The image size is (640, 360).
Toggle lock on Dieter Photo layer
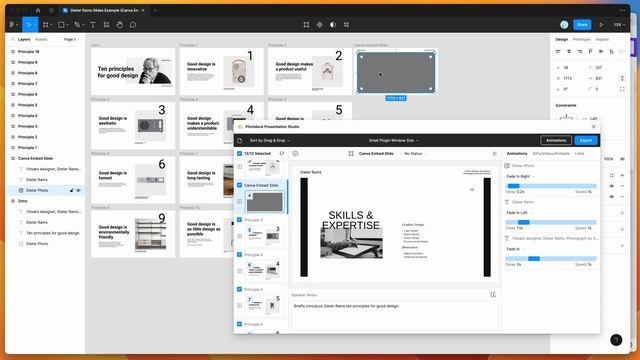coord(72,190)
